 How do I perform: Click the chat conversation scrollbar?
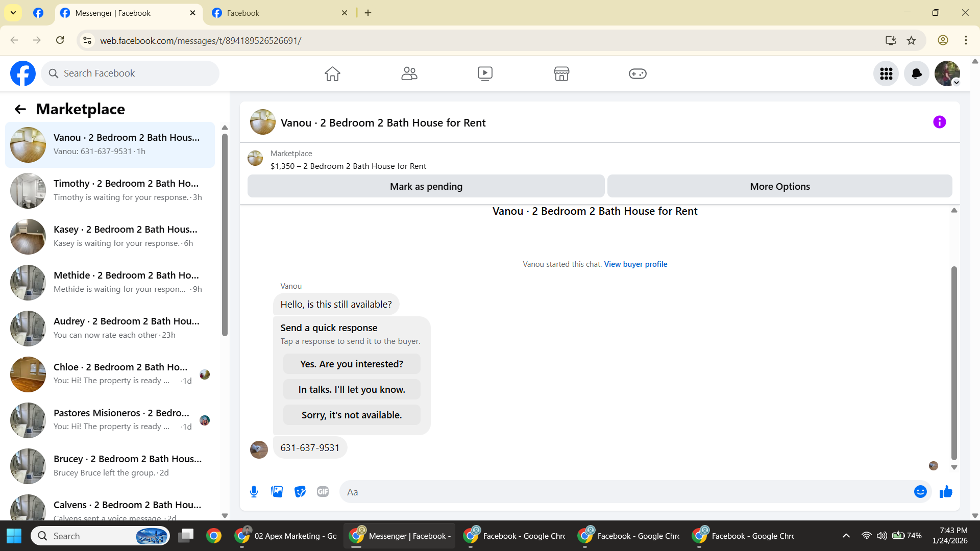(953, 362)
